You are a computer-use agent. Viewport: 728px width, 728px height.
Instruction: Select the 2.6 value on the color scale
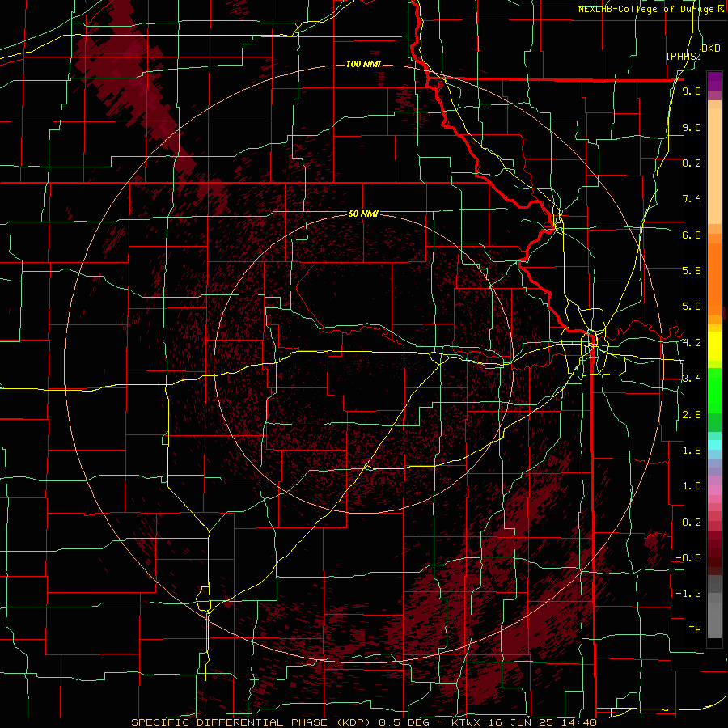[692, 415]
